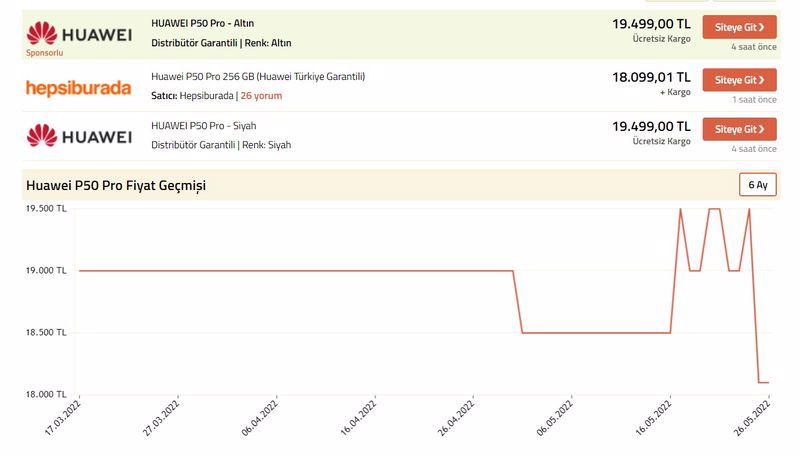The height and width of the screenshot is (457, 800).
Task: Open the 6 Ay period dropdown
Action: (x=758, y=185)
